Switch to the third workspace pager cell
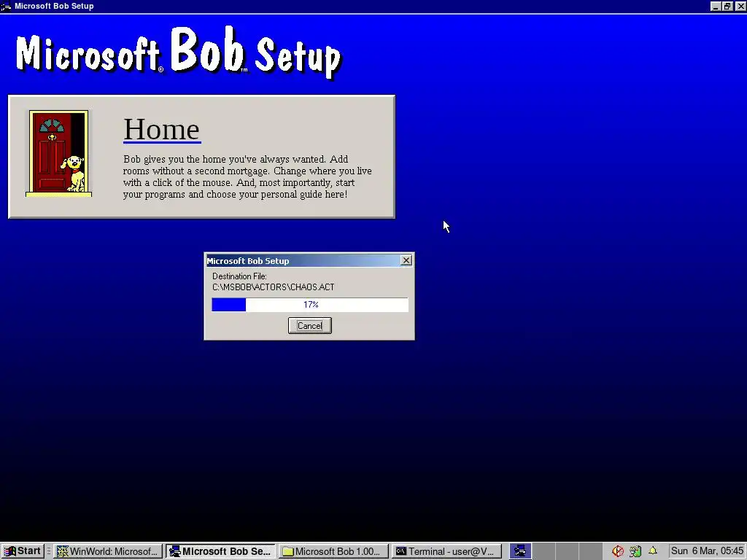 coord(567,551)
